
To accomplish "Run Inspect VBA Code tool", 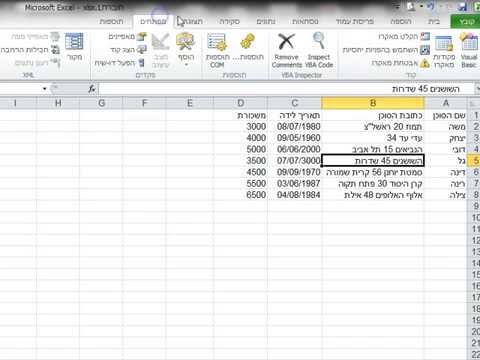I will 319,50.
